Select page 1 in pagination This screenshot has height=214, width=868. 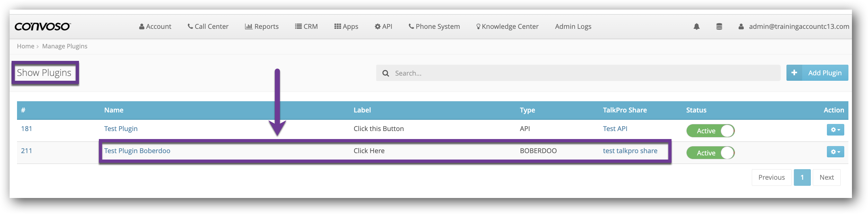tap(802, 177)
